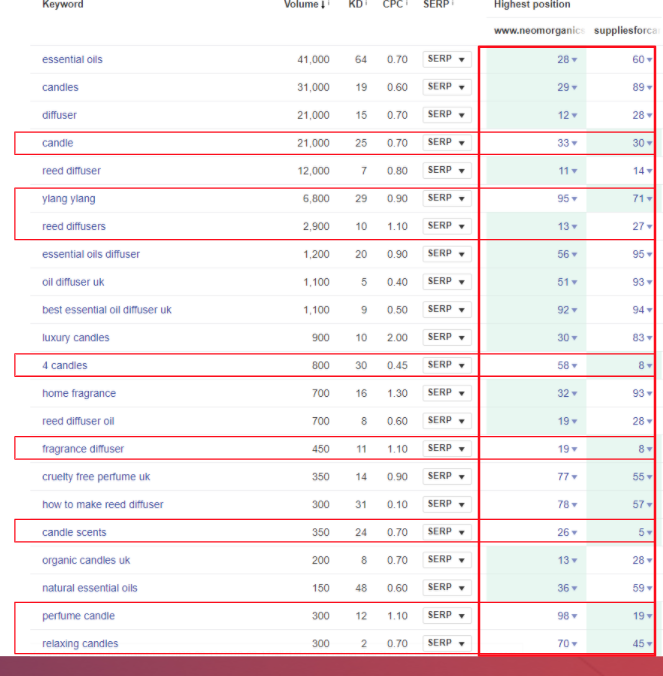Open the 'ylang ylang' keyword link
The height and width of the screenshot is (676, 663).
pos(69,199)
